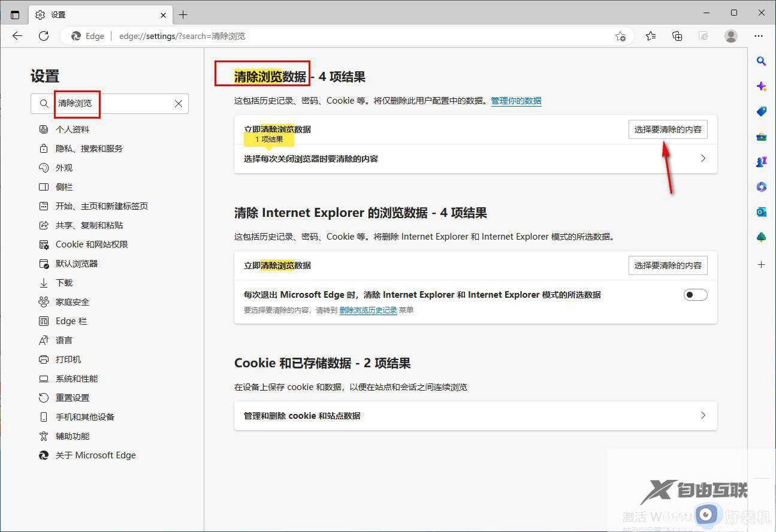Open Collections icon in toolbar
The image size is (776, 532).
pyautogui.click(x=677, y=36)
